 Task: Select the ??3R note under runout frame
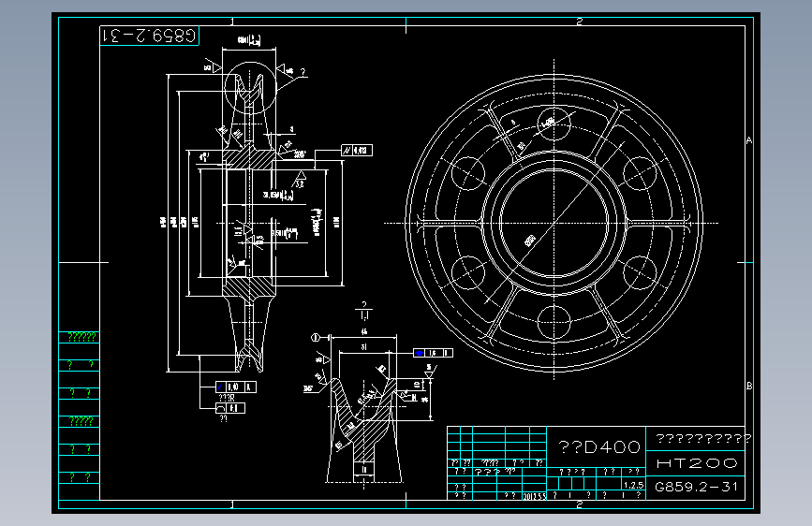point(227,398)
